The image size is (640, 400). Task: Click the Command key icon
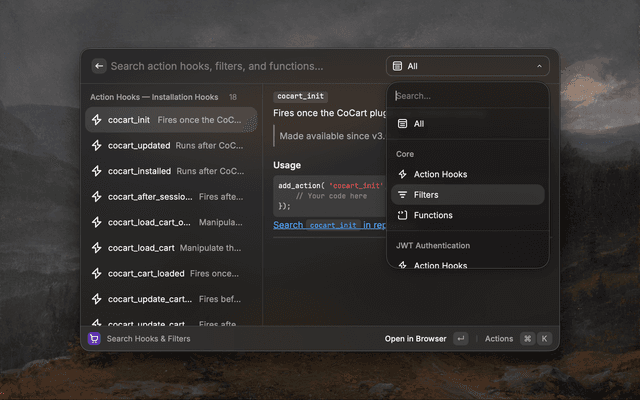click(528, 339)
